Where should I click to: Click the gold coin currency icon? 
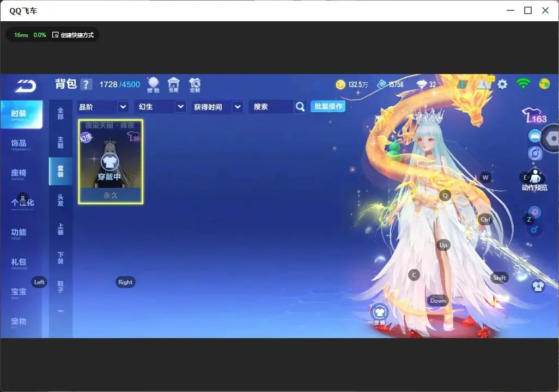point(341,84)
